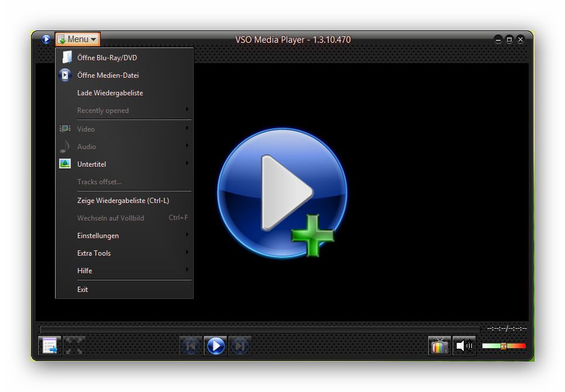Click the playback seek bar
Screen dimensions: 565x392
[260, 330]
